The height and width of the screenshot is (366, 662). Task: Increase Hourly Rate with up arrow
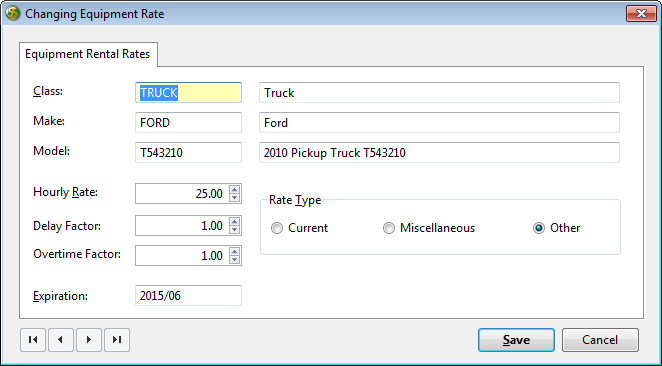coord(235,189)
